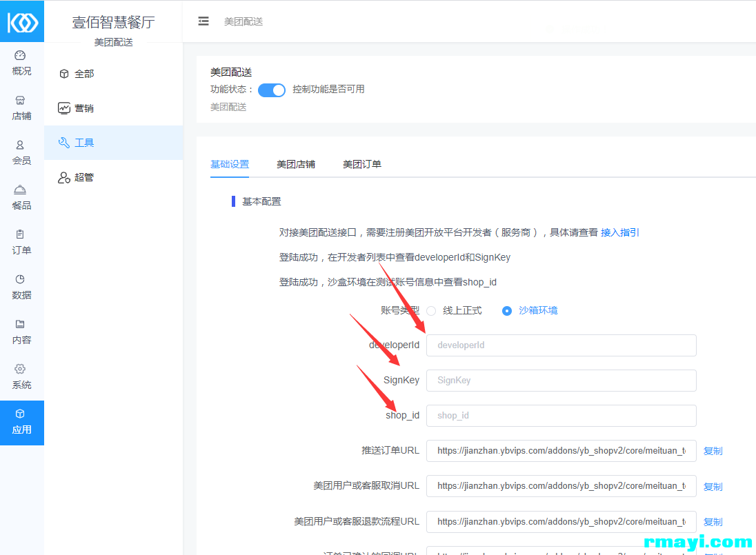Focus the developerId input field
The height and width of the screenshot is (555, 756).
coord(561,345)
